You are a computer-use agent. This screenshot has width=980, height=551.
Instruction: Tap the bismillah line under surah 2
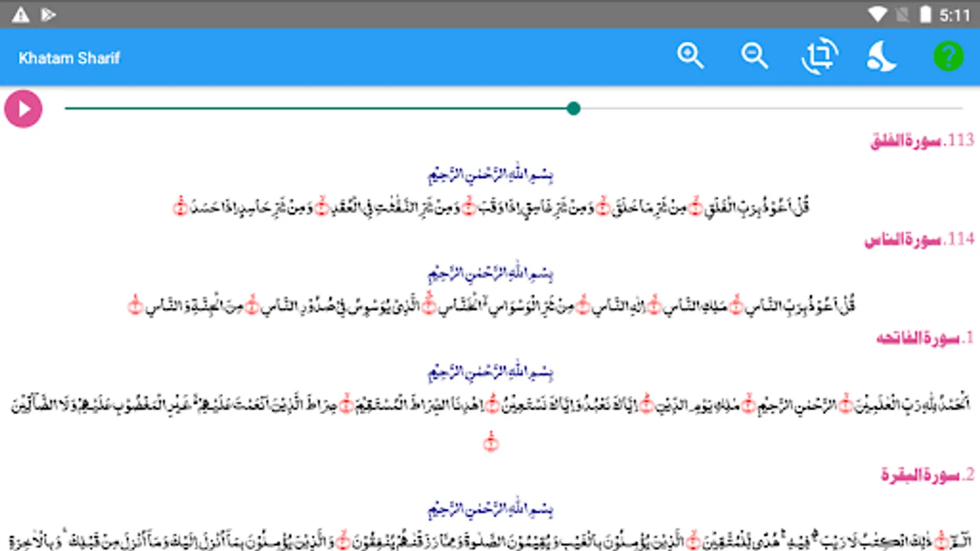[490, 508]
